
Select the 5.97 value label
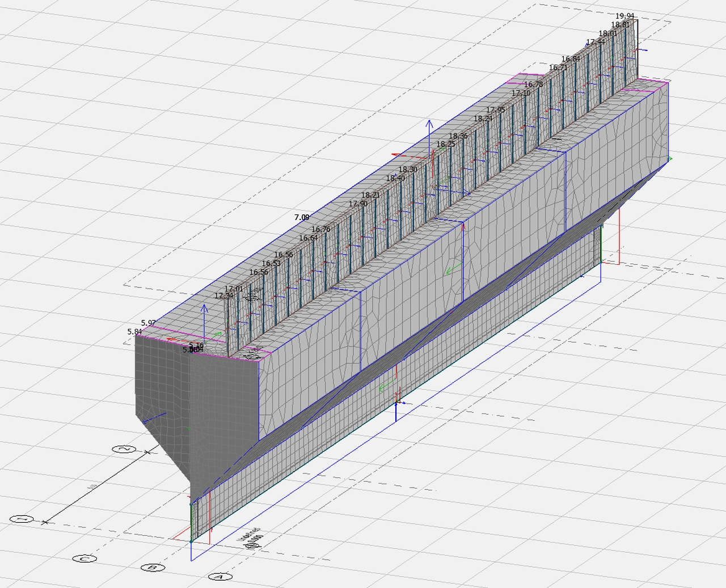tap(149, 323)
